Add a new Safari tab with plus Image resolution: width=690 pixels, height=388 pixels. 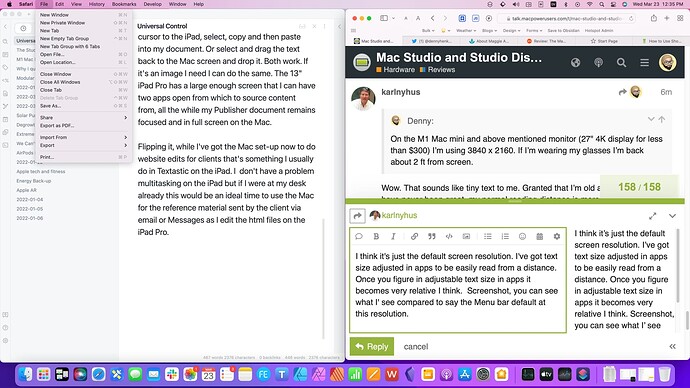[667, 18]
